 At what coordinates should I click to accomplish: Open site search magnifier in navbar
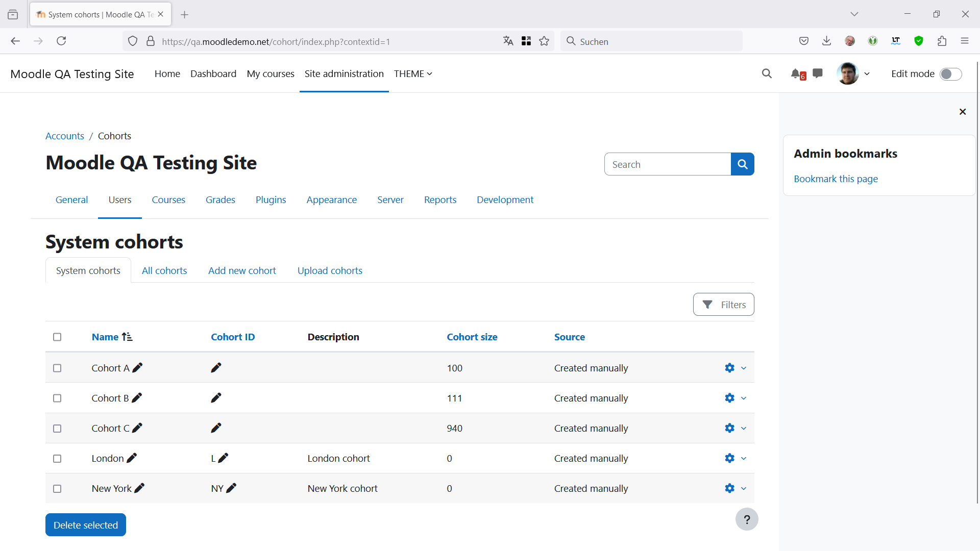tap(767, 73)
